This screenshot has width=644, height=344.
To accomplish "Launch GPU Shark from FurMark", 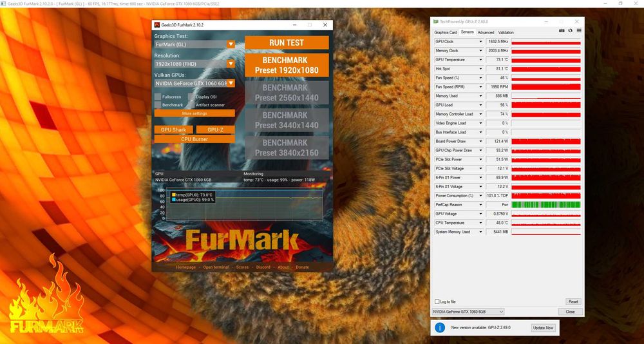I will click(174, 129).
